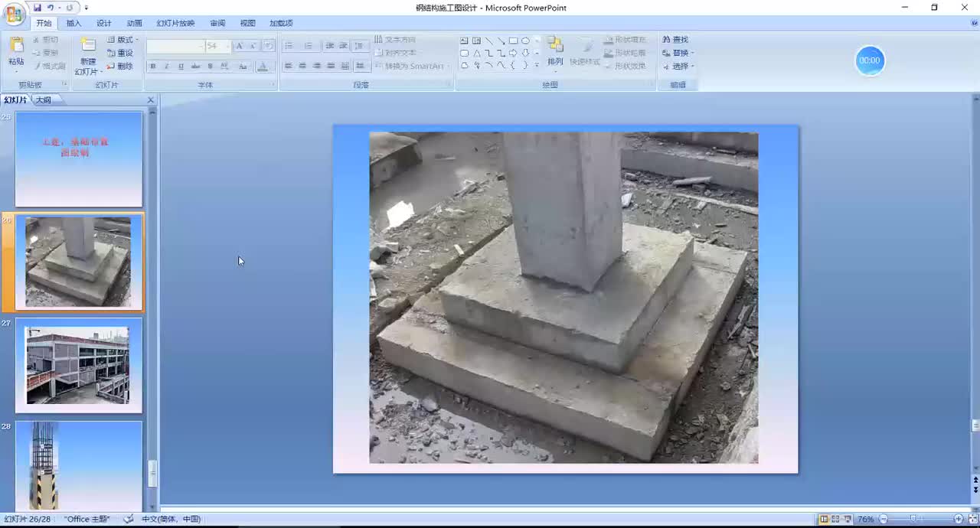Click the blue 00:00 timer circle

point(870,60)
